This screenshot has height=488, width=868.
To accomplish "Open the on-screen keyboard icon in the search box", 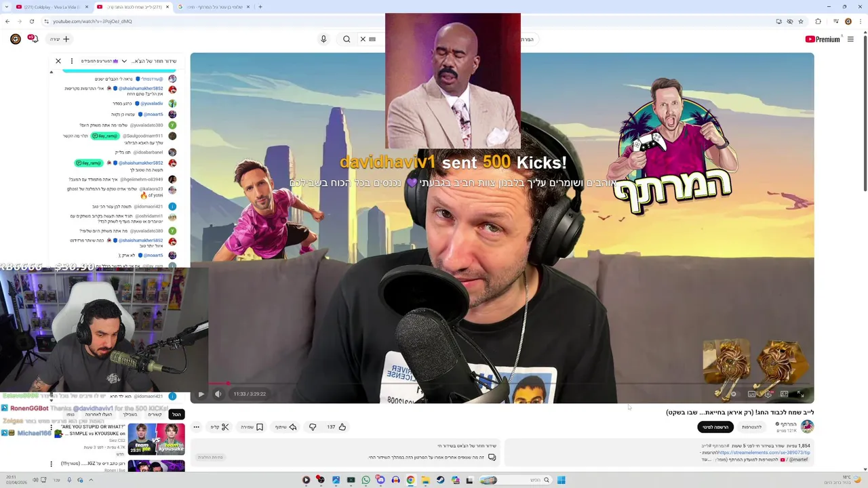I will click(372, 39).
